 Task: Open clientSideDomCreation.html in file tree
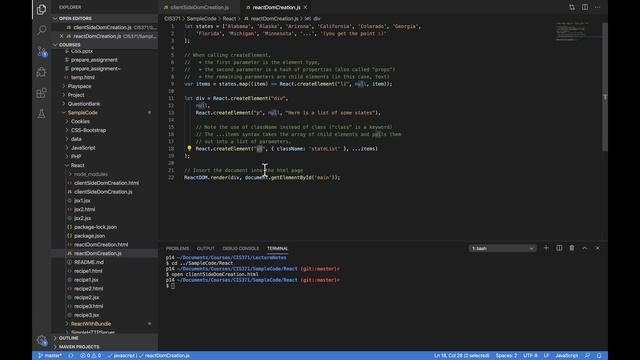point(106,183)
